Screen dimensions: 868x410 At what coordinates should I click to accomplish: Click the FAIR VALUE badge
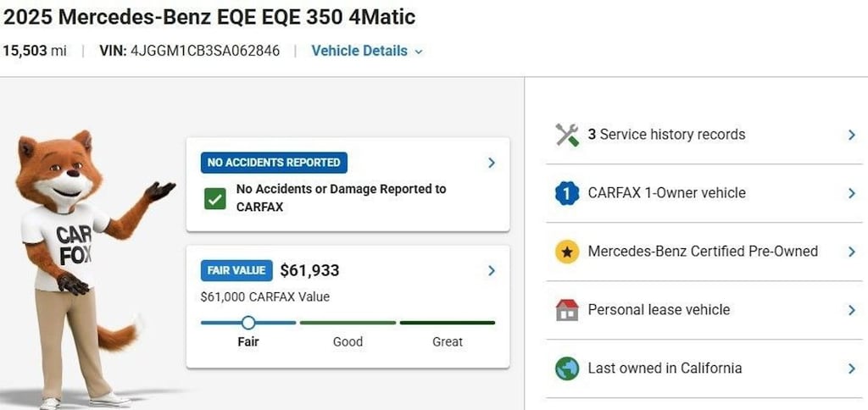(x=237, y=270)
